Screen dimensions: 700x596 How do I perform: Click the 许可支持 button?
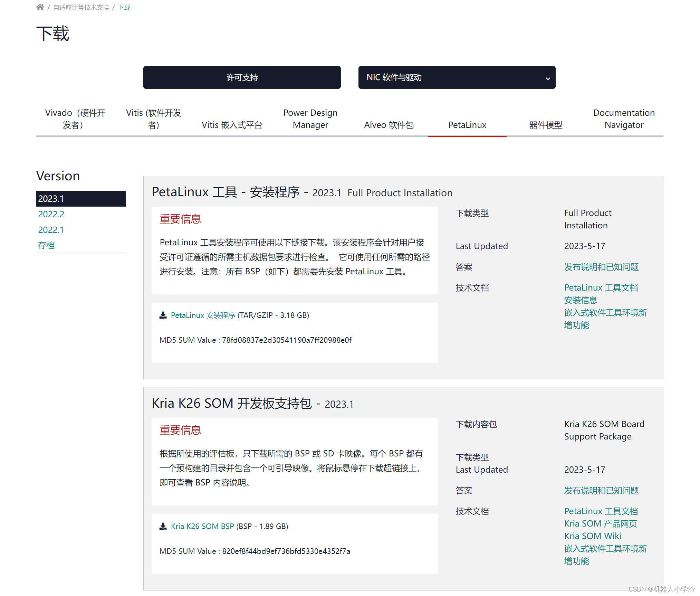[x=242, y=77]
